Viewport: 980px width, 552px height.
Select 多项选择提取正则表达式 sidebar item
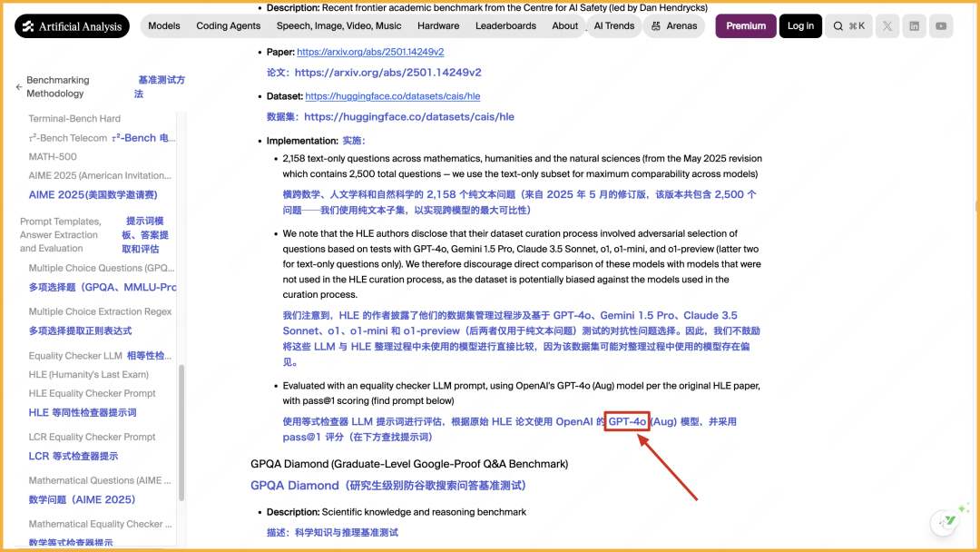[x=80, y=331]
